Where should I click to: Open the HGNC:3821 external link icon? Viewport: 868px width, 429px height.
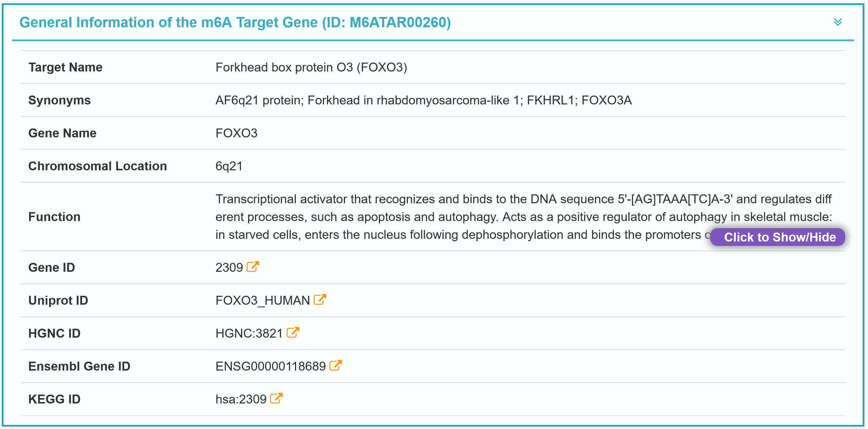(293, 333)
